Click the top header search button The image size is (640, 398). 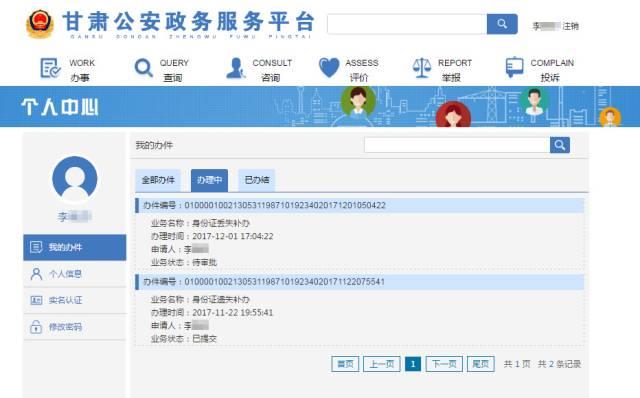click(502, 24)
